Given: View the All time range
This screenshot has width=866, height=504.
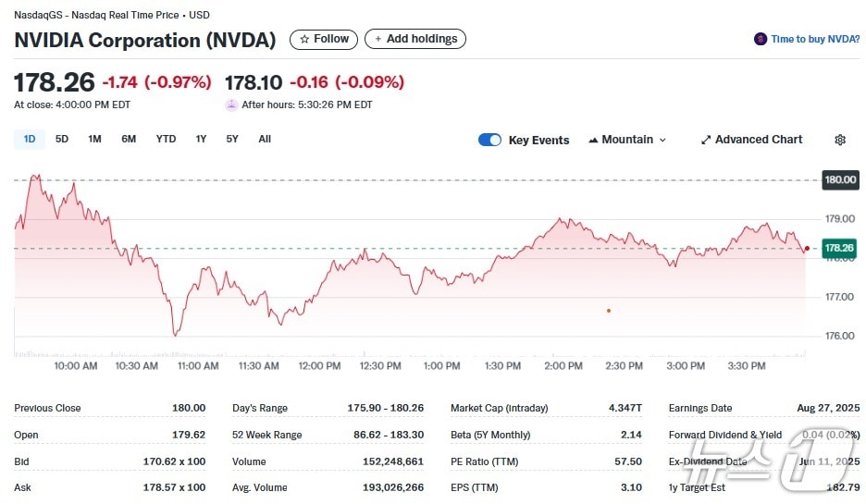Looking at the screenshot, I should tap(265, 139).
